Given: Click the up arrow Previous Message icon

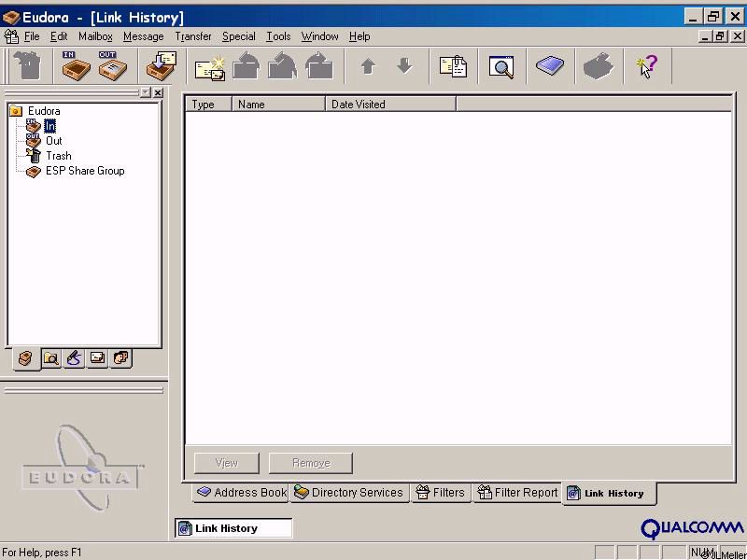Looking at the screenshot, I should pyautogui.click(x=368, y=65).
